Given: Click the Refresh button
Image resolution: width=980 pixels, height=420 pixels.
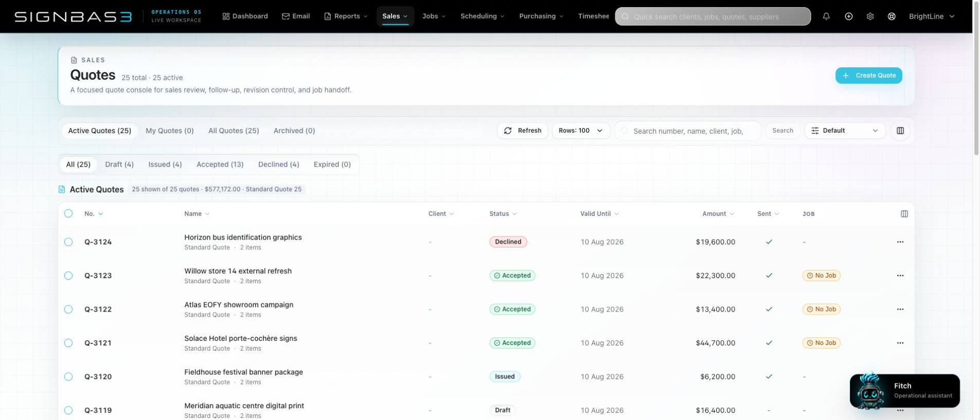Looking at the screenshot, I should [x=523, y=131].
